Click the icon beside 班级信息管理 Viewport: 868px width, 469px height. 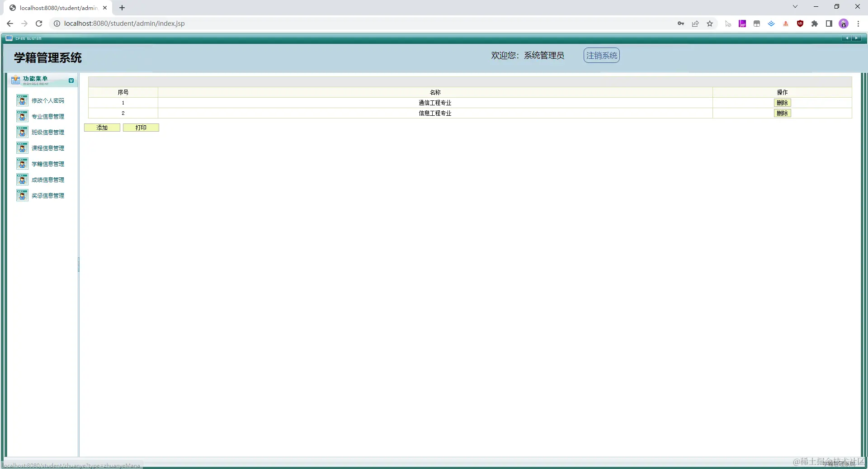coord(22,132)
